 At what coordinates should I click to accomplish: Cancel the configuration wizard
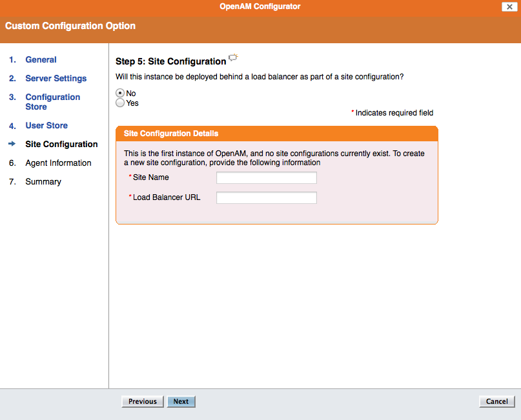click(496, 401)
